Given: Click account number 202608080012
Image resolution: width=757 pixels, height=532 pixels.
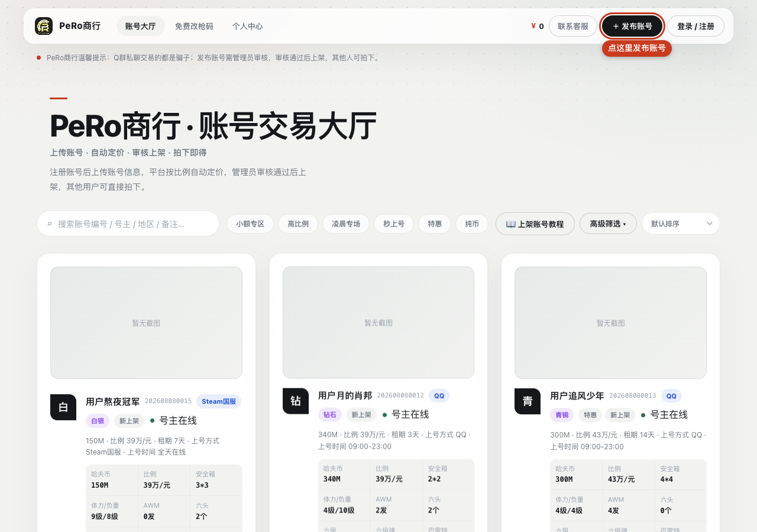Looking at the screenshot, I should click(400, 395).
